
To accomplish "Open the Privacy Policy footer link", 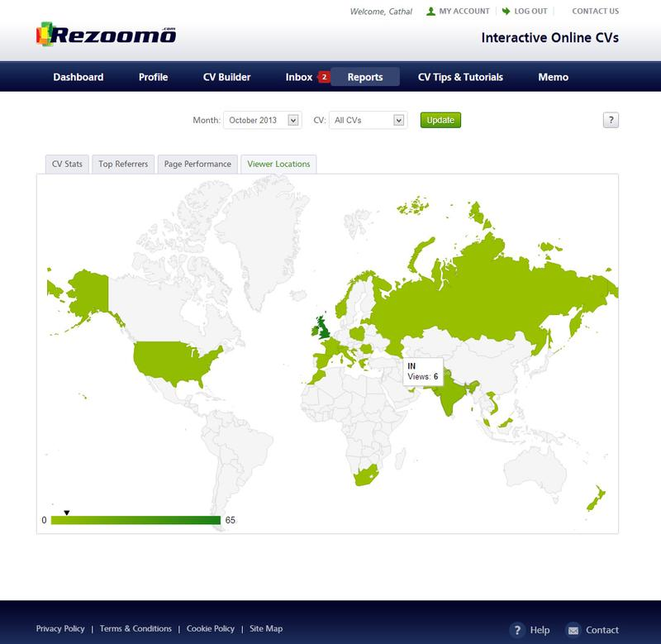I will [x=61, y=629].
